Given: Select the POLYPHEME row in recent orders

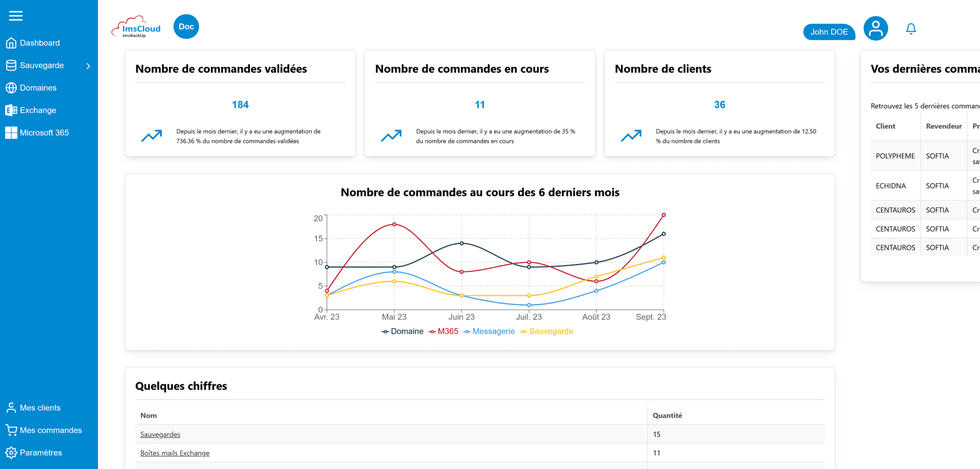Looking at the screenshot, I should point(895,156).
